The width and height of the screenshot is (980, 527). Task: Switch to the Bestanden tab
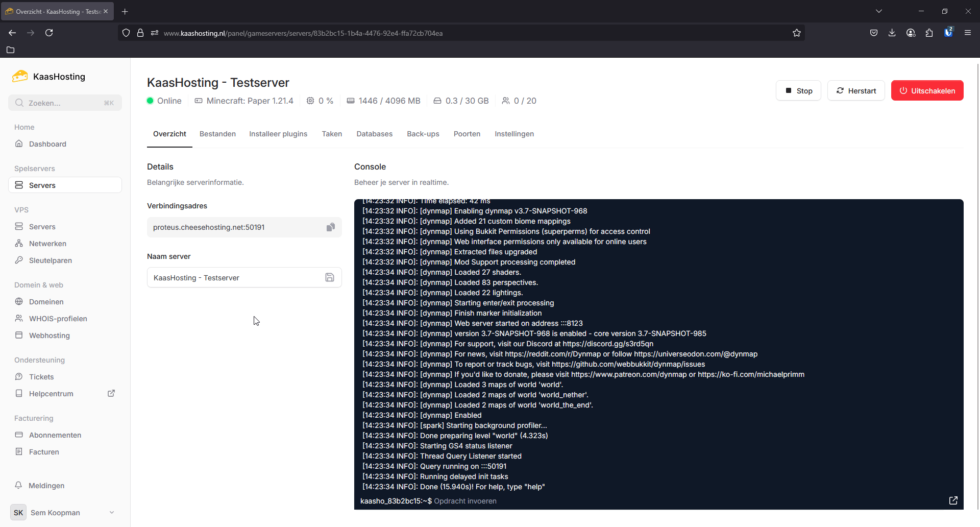tap(217, 134)
